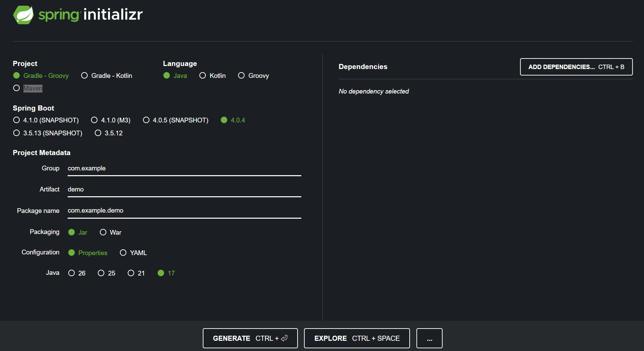
Task: Click the Spring leaf logo icon
Action: [23, 15]
